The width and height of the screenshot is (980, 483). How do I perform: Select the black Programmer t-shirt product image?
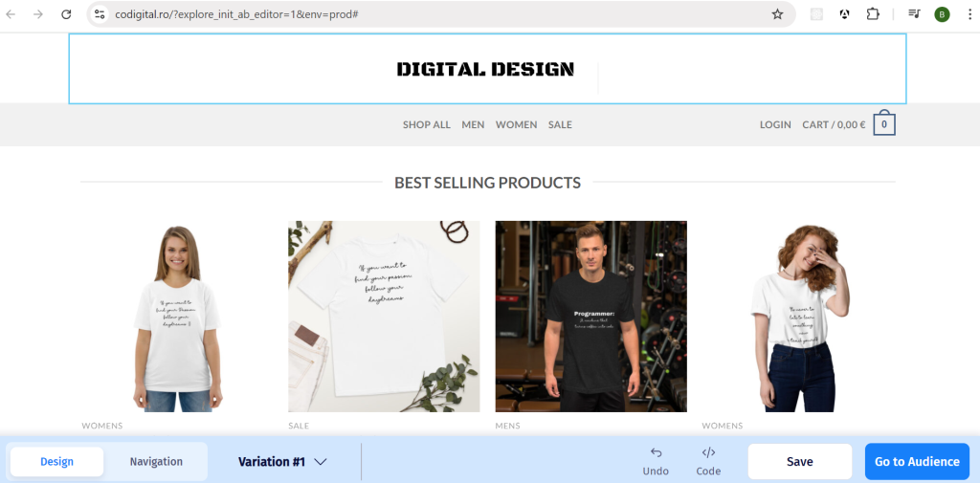(590, 317)
